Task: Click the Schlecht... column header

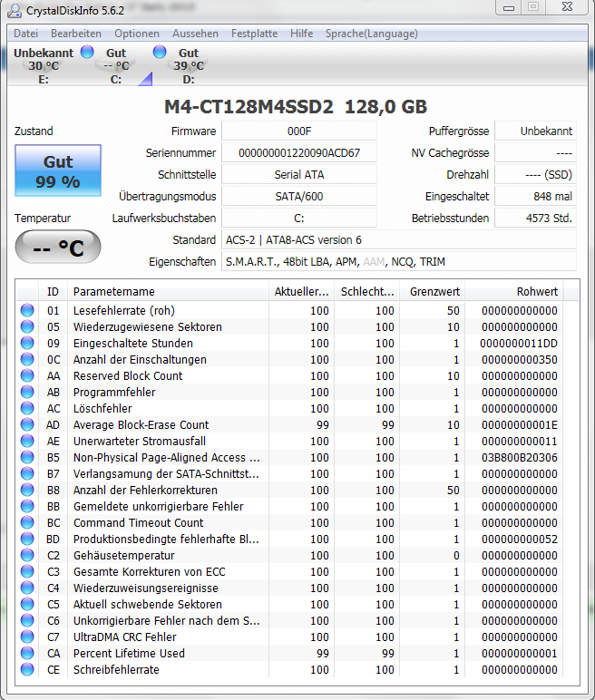Action: (366, 292)
